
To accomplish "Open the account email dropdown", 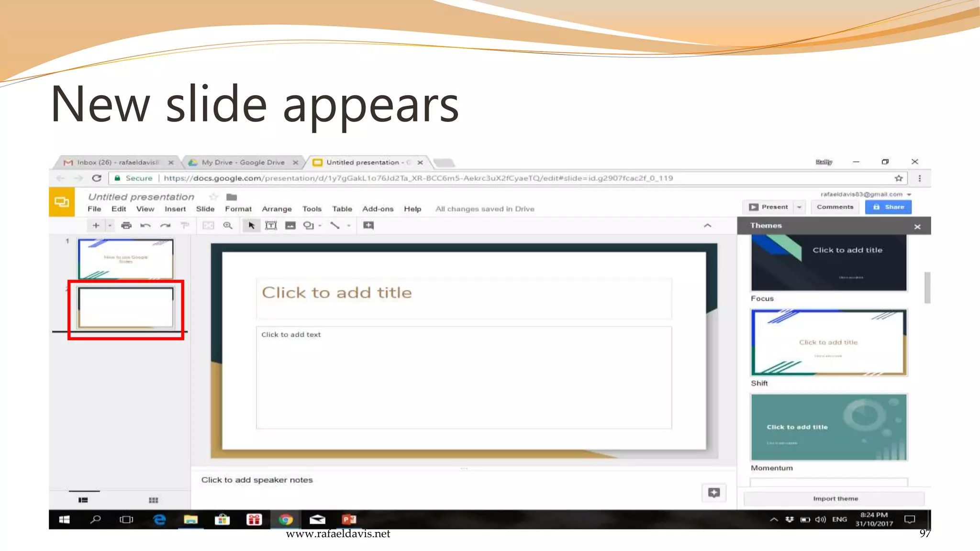I will tap(866, 194).
